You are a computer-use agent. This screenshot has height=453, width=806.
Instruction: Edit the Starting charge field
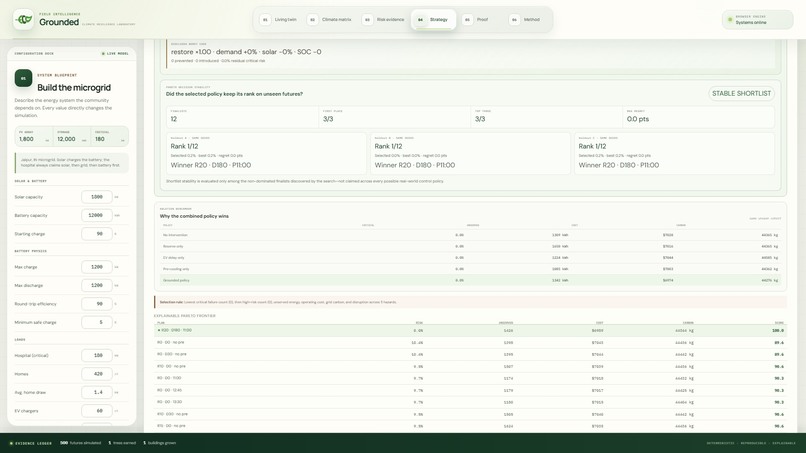(97, 234)
